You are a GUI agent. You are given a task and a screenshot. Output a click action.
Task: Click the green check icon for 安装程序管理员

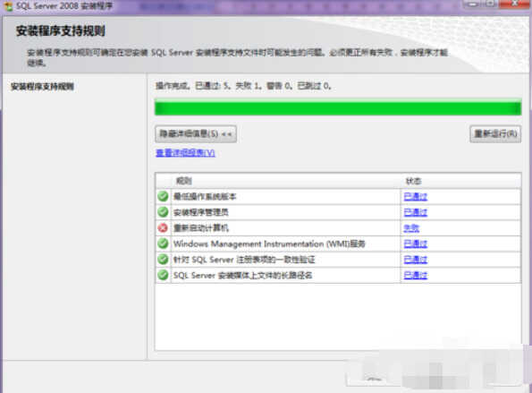coord(163,212)
